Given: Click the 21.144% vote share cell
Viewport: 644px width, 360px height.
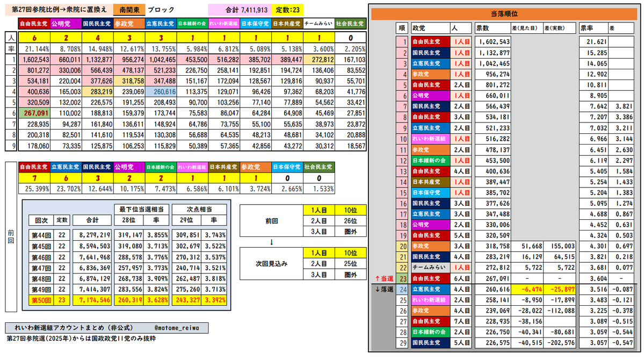Looking at the screenshot, I should (x=34, y=49).
